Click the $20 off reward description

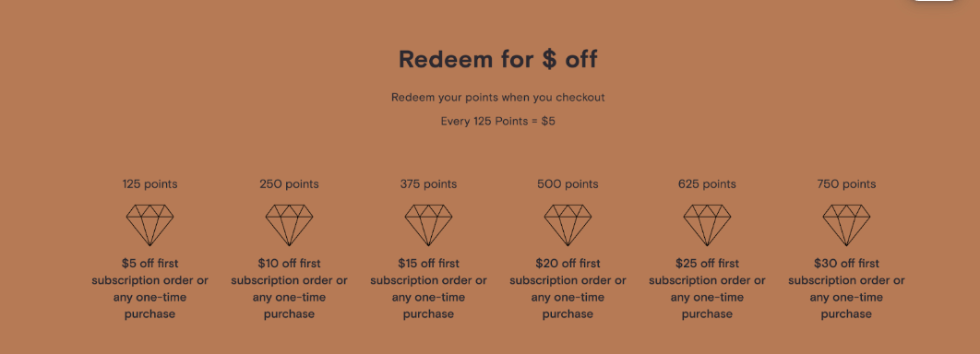click(x=568, y=289)
